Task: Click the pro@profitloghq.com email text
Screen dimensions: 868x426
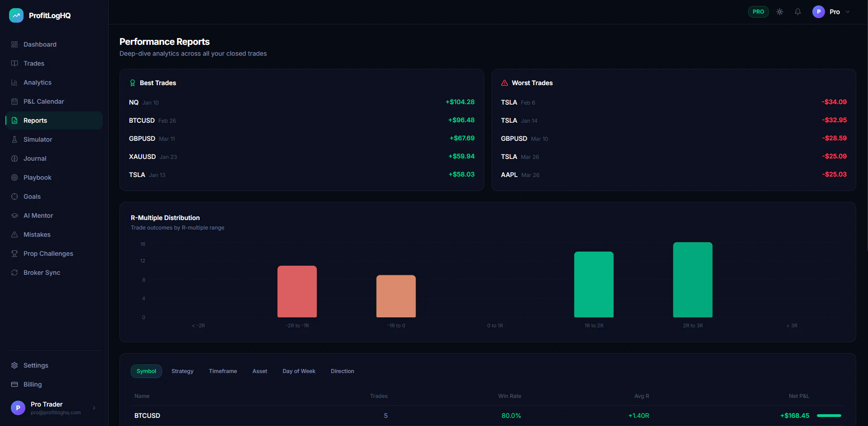Action: point(56,412)
